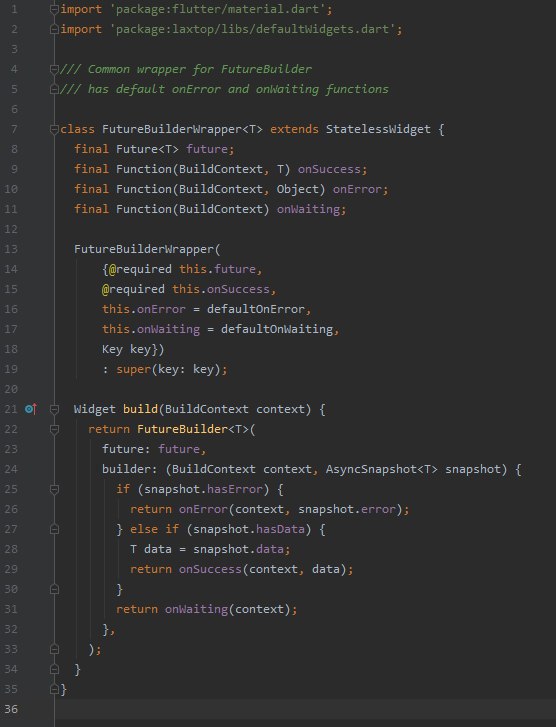
Task: Click the override gutter icon on line 21
Action: [x=31, y=409]
